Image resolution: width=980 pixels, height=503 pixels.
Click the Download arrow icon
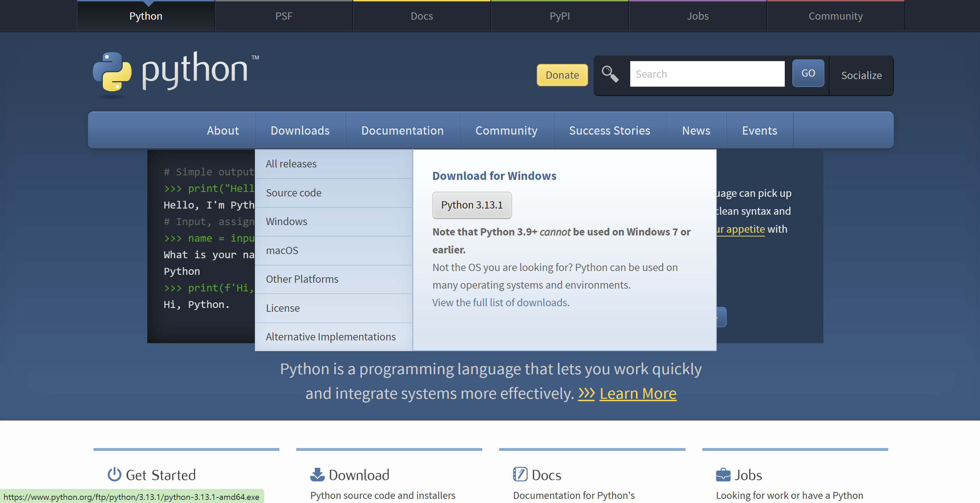[317, 474]
